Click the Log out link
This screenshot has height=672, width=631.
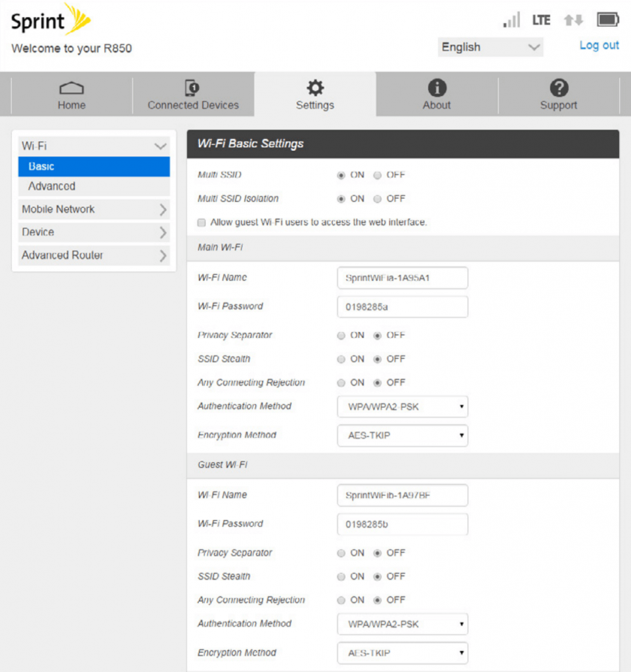(x=598, y=45)
